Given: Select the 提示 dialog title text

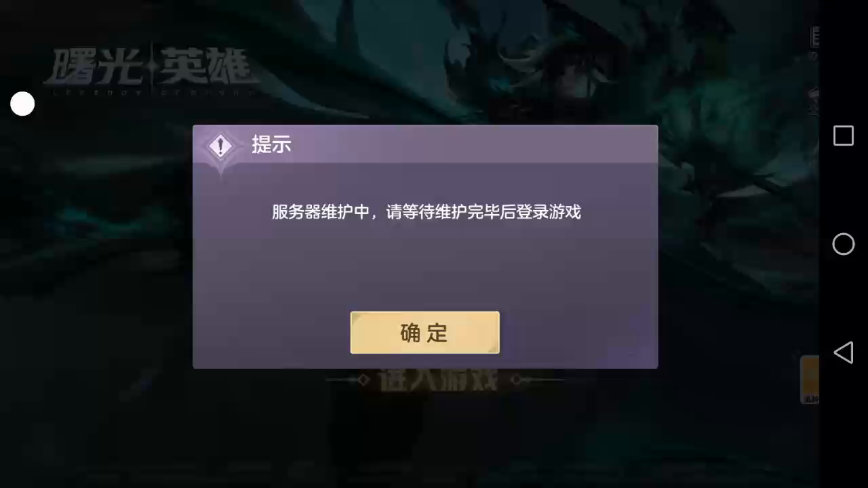Looking at the screenshot, I should pos(271,144).
